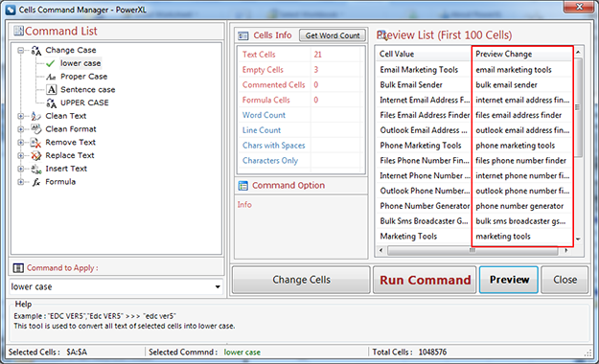The width and height of the screenshot is (599, 364).
Task: Click the Text Cells row
Action: pyautogui.click(x=301, y=55)
